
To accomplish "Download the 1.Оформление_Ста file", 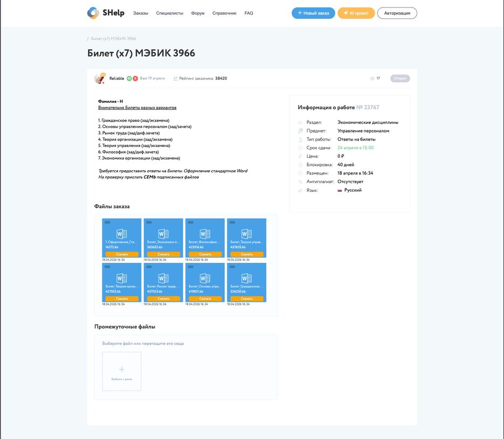I will [x=122, y=254].
